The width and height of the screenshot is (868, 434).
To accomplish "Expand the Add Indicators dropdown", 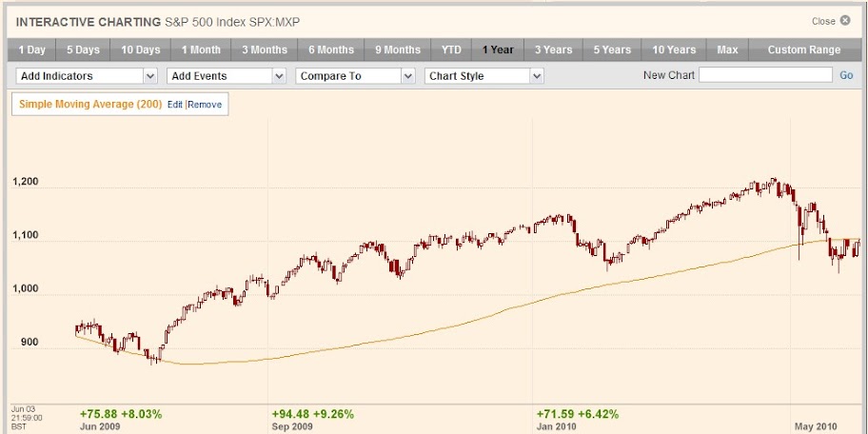I will 86,76.
